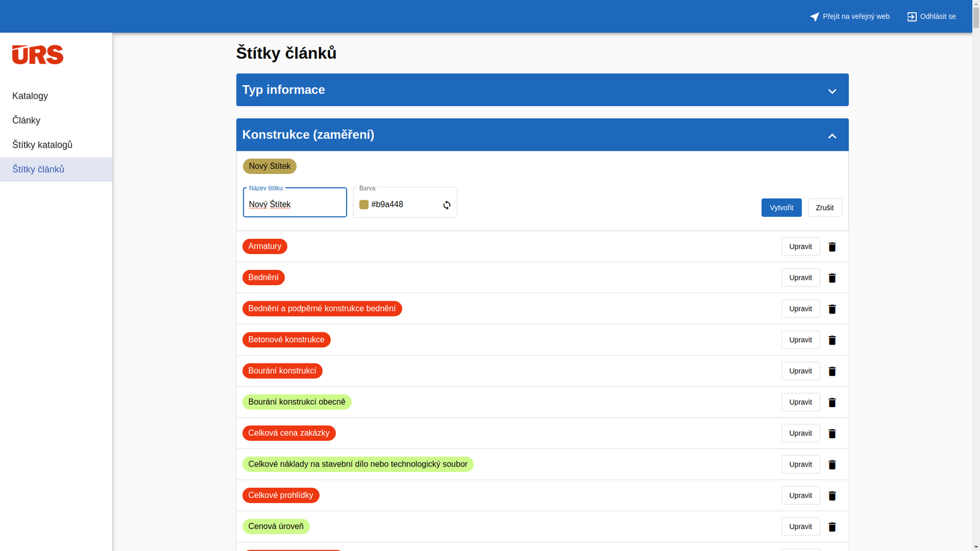The width and height of the screenshot is (980, 551).
Task: Click the Bourání konstrukcí obecně chip
Action: click(297, 402)
